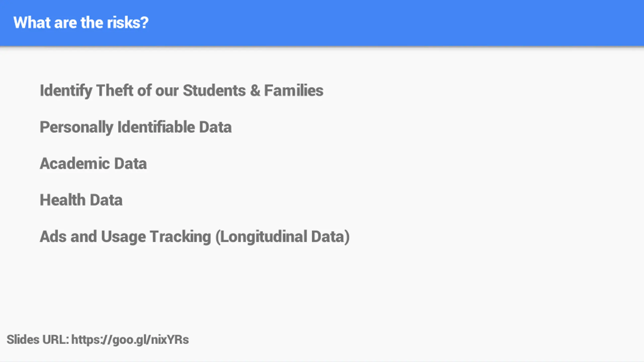Select the 'Ads and Usage Tracking' text
Screen dimensions: 644x362
(126, 237)
